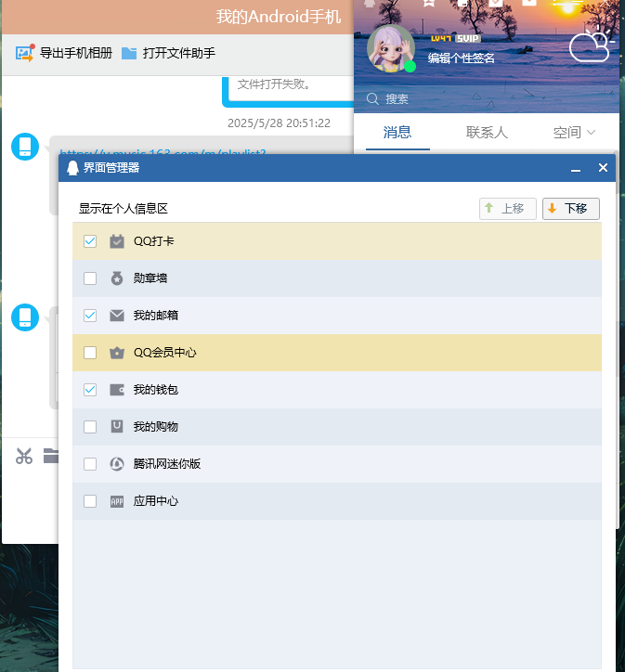Click the folder icon in chat input toolbar
Screen dimensions: 625x672
click(x=51, y=456)
